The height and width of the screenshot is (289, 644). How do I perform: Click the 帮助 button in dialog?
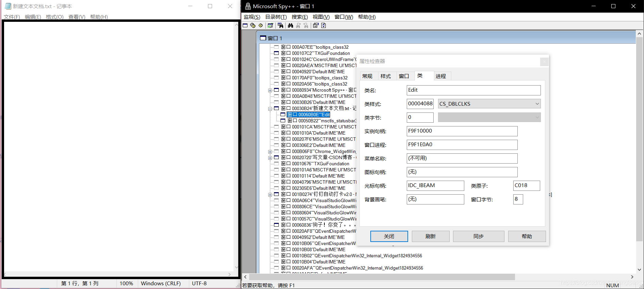[x=527, y=236]
